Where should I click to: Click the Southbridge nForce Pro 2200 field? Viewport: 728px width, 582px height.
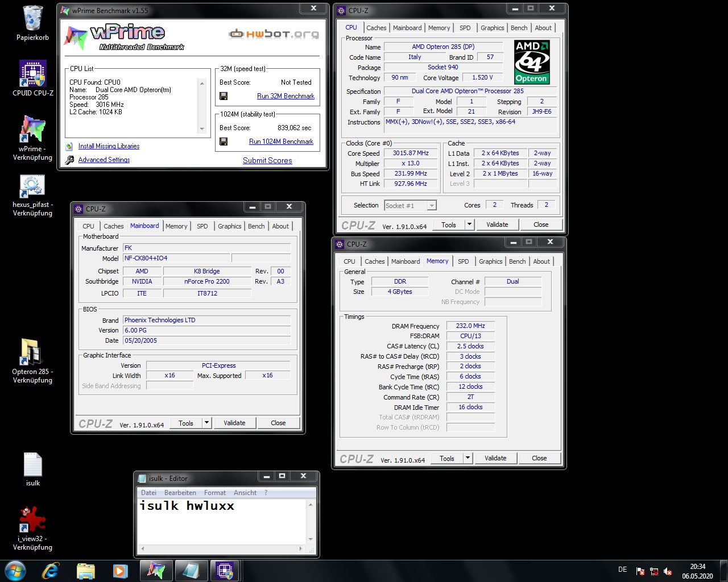click(207, 281)
